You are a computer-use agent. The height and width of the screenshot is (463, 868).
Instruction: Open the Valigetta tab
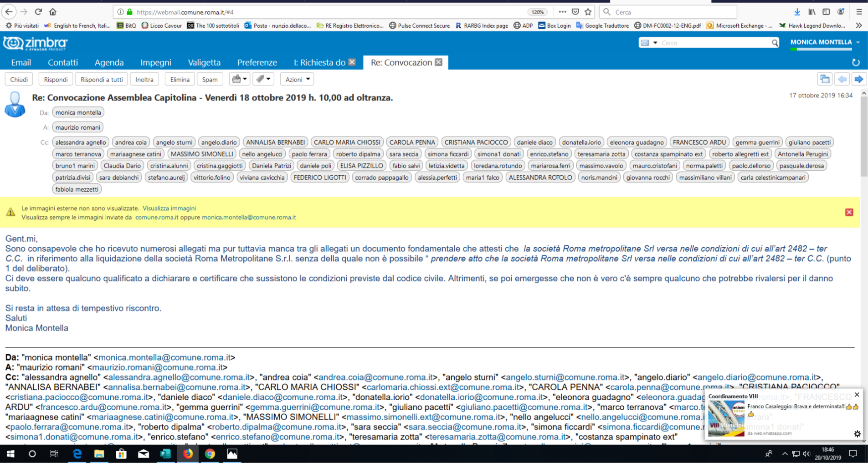pyautogui.click(x=204, y=62)
